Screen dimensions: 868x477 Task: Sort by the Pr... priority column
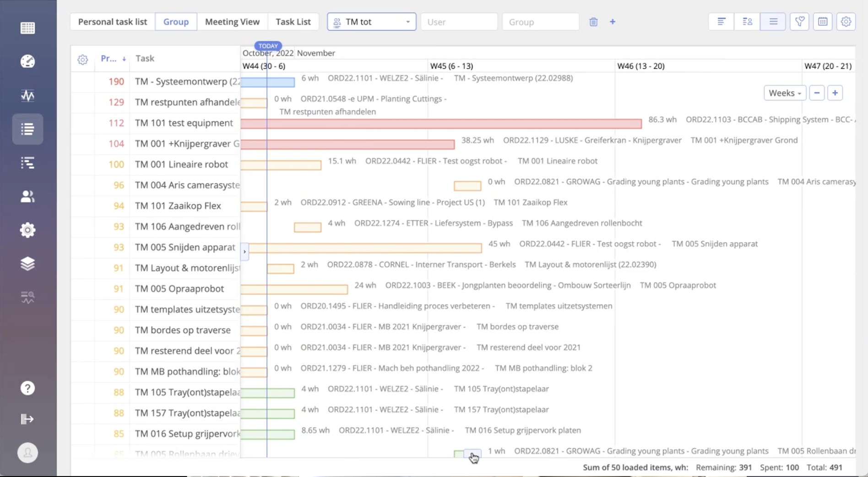pyautogui.click(x=113, y=59)
